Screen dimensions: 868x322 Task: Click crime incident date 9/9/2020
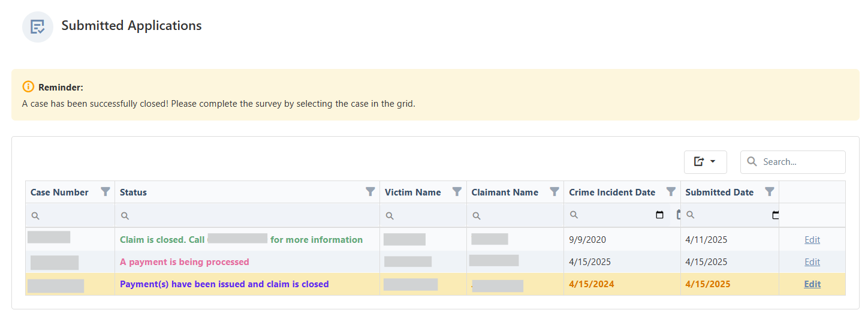(x=587, y=240)
